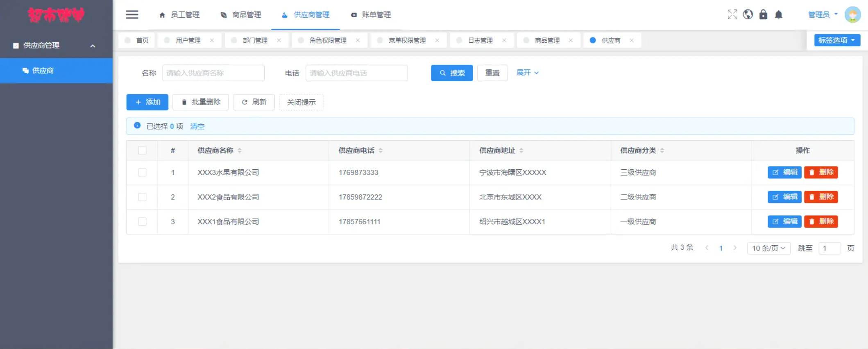Viewport: 868px width, 349px height.
Task: Open notifications bell icon
Action: point(779,15)
